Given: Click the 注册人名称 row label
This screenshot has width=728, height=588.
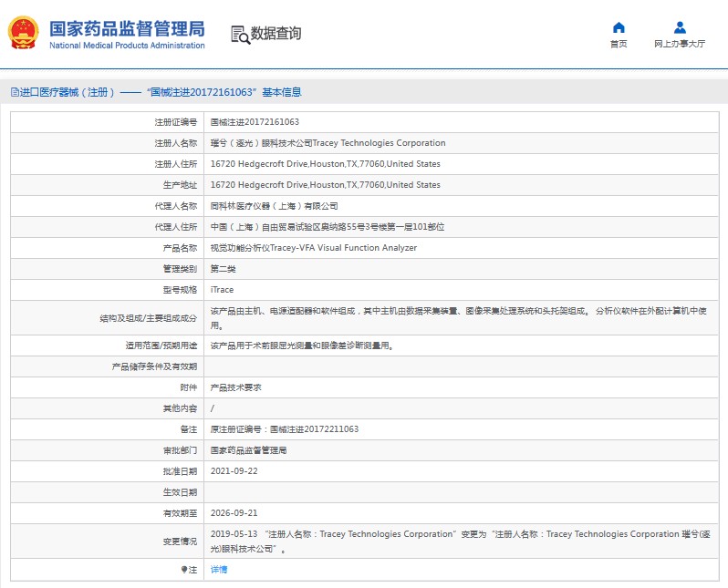Looking at the screenshot, I should point(176,143).
